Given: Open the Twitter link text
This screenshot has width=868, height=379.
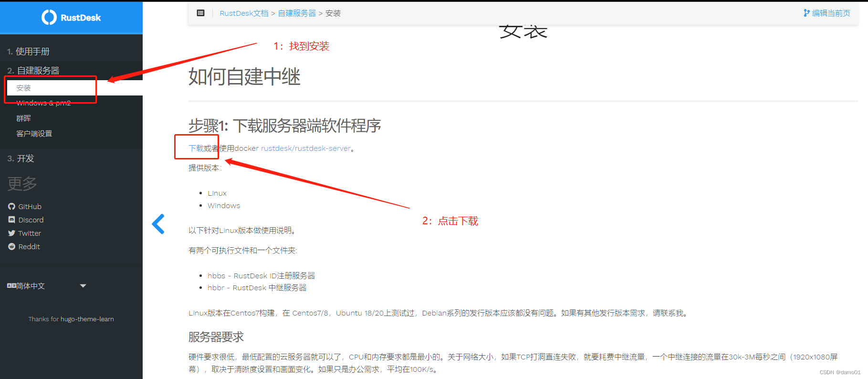Looking at the screenshot, I should (30, 233).
